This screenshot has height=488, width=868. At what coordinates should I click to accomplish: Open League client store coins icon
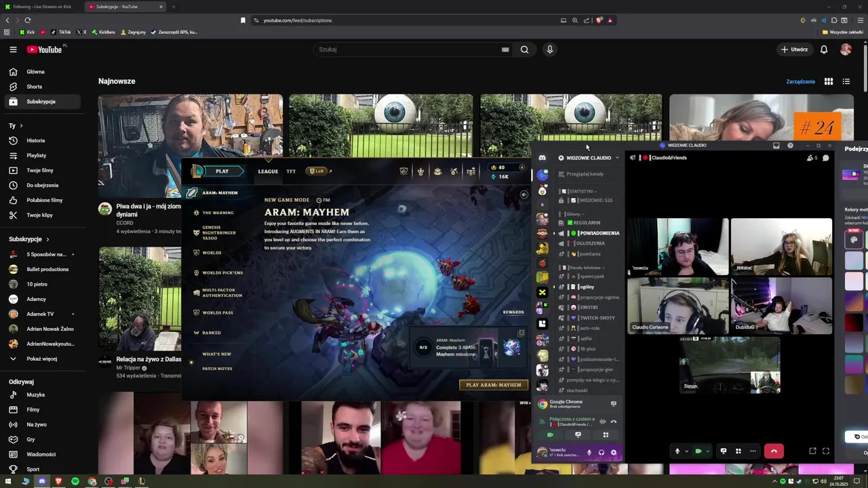pyautogui.click(x=471, y=171)
